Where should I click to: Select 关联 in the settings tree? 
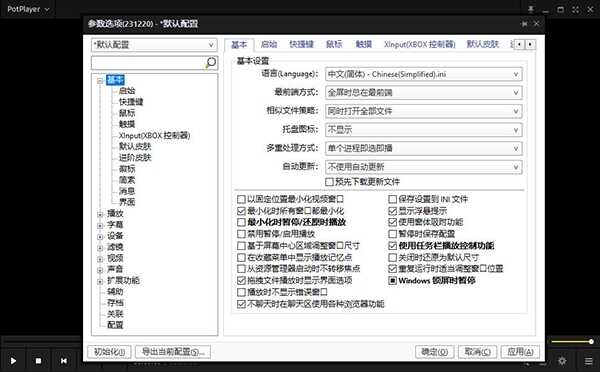click(x=115, y=314)
